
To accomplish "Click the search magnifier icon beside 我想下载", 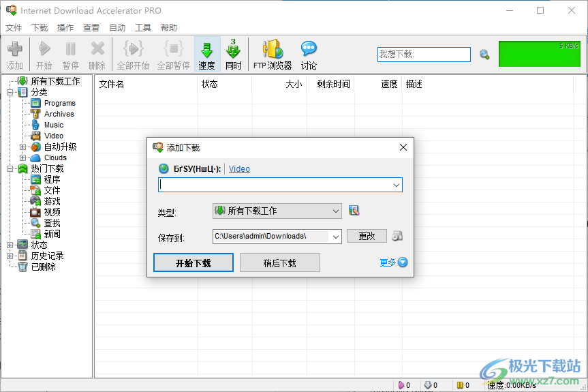I will [x=484, y=55].
